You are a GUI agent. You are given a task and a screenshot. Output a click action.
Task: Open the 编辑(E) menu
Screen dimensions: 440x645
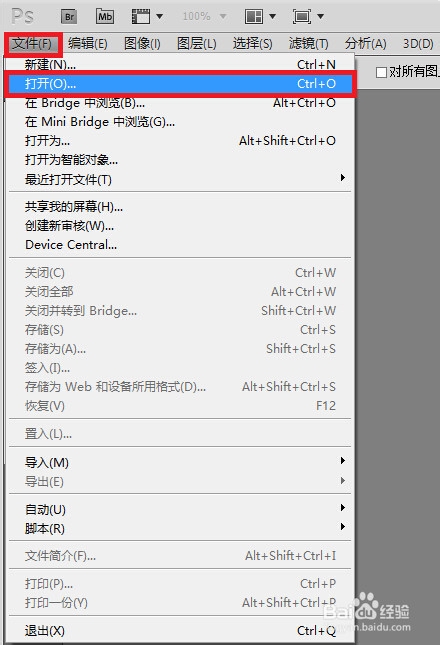[x=88, y=43]
